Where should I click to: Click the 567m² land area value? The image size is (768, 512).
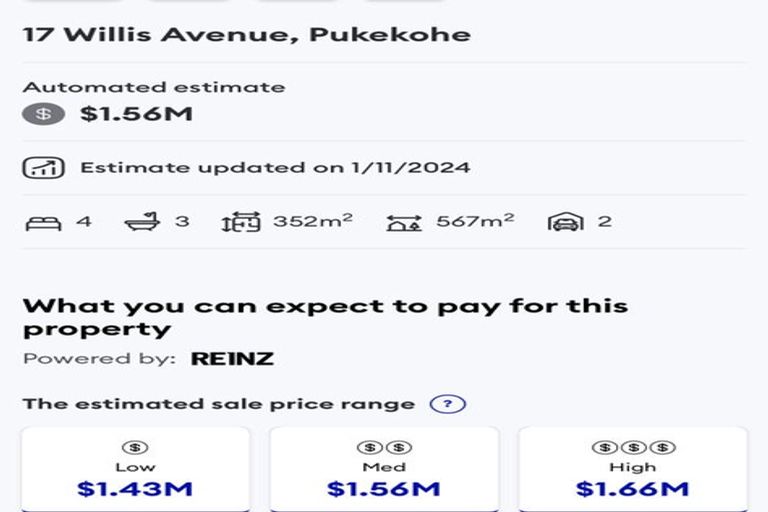pyautogui.click(x=475, y=221)
